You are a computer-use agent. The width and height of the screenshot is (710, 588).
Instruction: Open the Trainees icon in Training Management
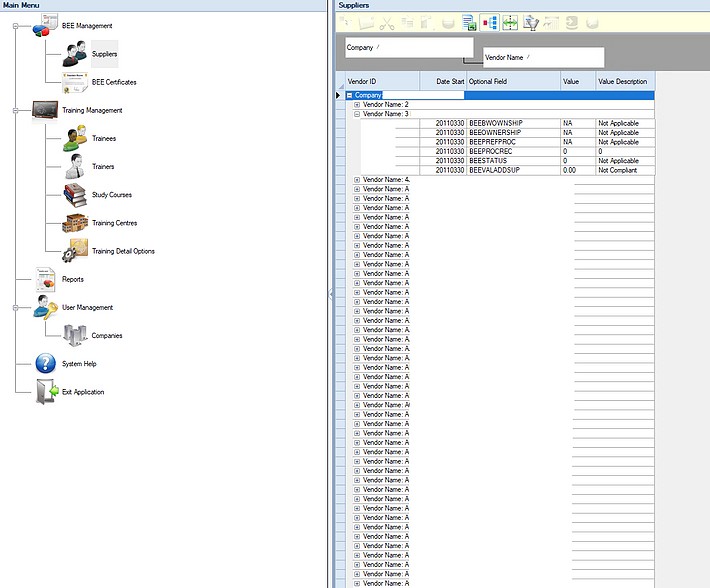click(x=76, y=138)
